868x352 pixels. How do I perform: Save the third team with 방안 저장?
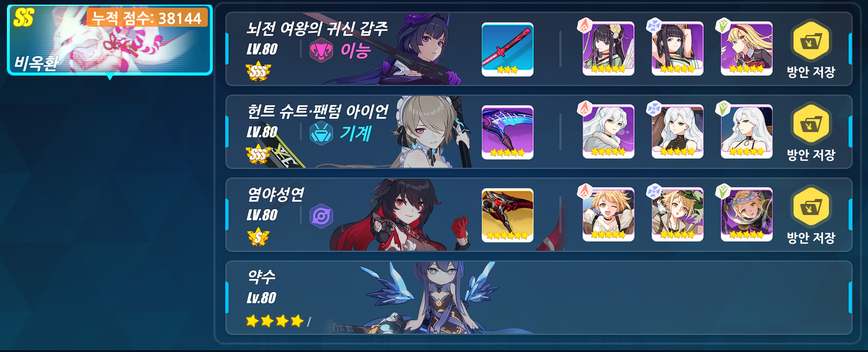click(x=811, y=215)
